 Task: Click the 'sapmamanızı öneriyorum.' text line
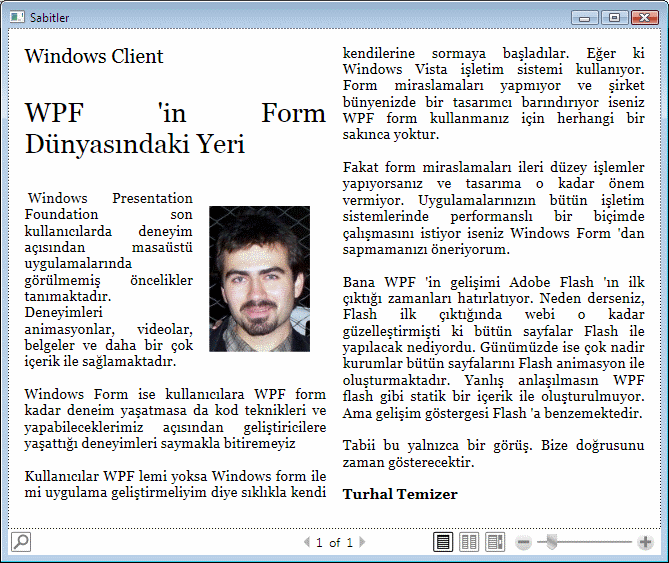coord(426,250)
